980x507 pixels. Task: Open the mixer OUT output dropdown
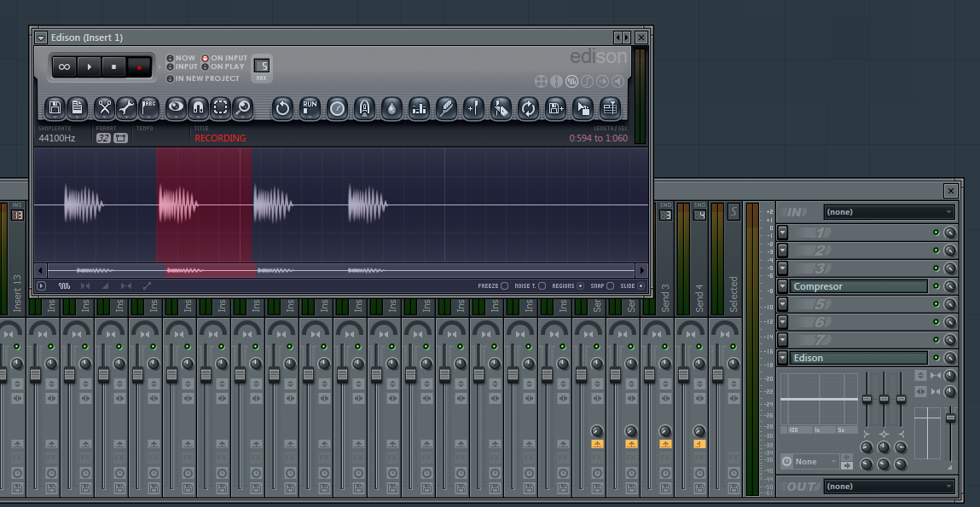(889, 487)
